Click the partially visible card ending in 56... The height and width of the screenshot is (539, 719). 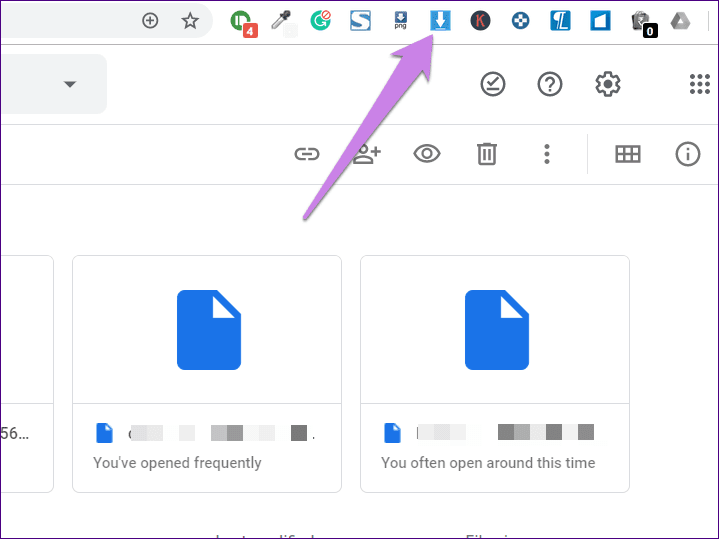[x=27, y=374]
